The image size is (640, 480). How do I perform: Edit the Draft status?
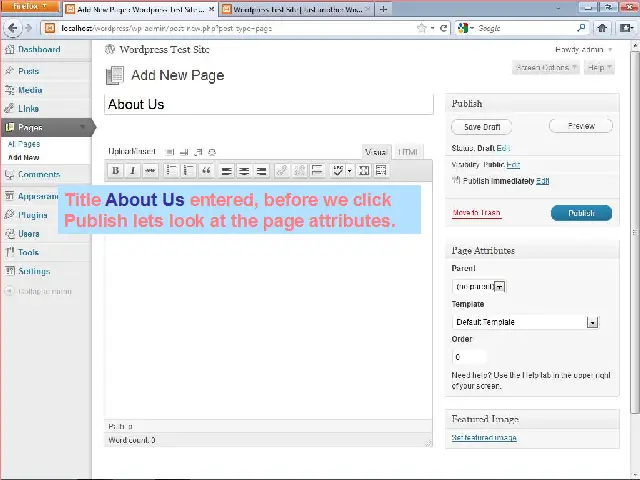pyautogui.click(x=503, y=148)
